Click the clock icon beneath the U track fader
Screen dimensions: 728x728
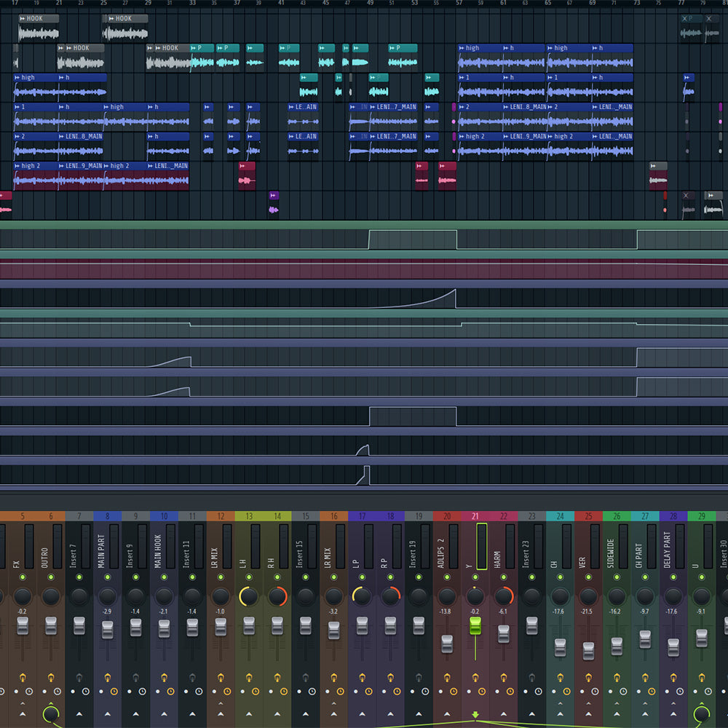click(708, 692)
